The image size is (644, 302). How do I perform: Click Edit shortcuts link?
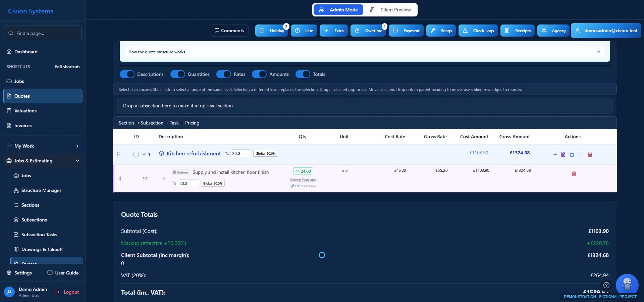[67, 67]
